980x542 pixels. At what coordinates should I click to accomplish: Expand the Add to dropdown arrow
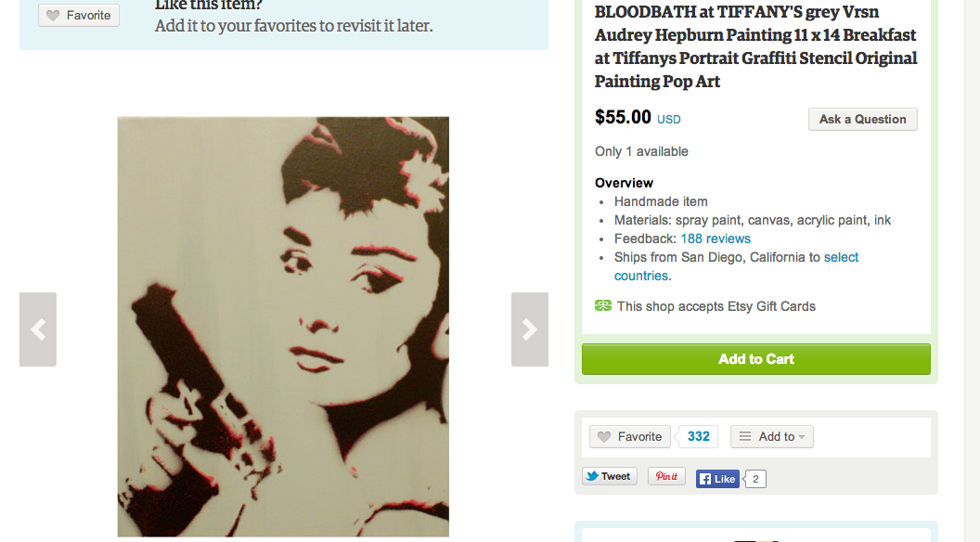(x=802, y=437)
